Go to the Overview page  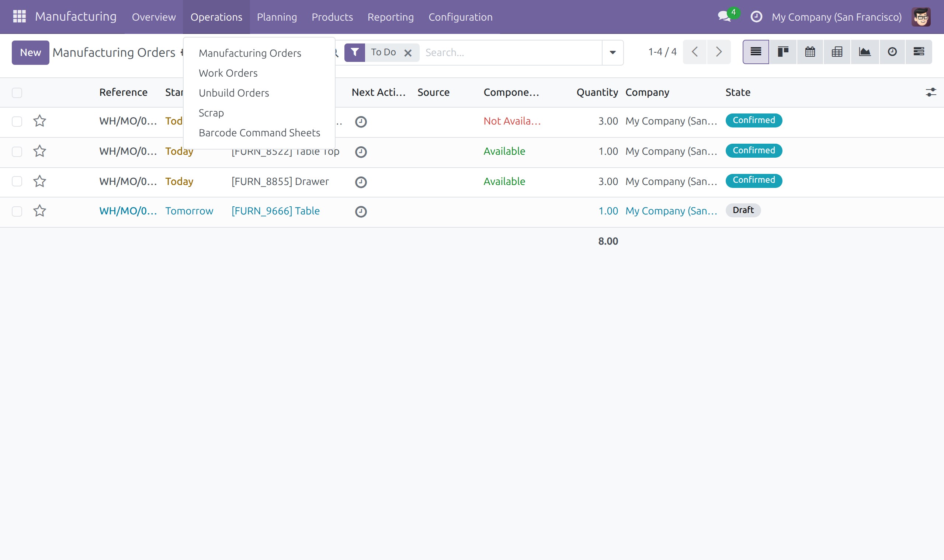[154, 17]
